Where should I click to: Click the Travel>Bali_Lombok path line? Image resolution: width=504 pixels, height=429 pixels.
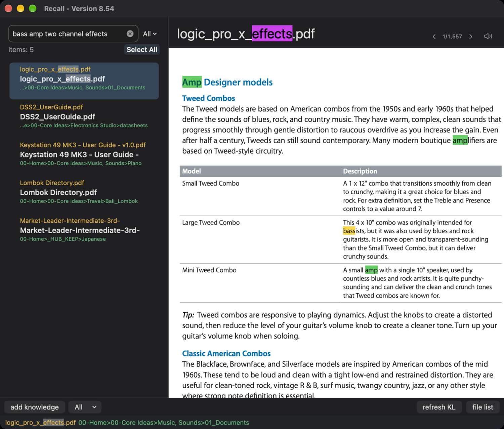tap(79, 201)
